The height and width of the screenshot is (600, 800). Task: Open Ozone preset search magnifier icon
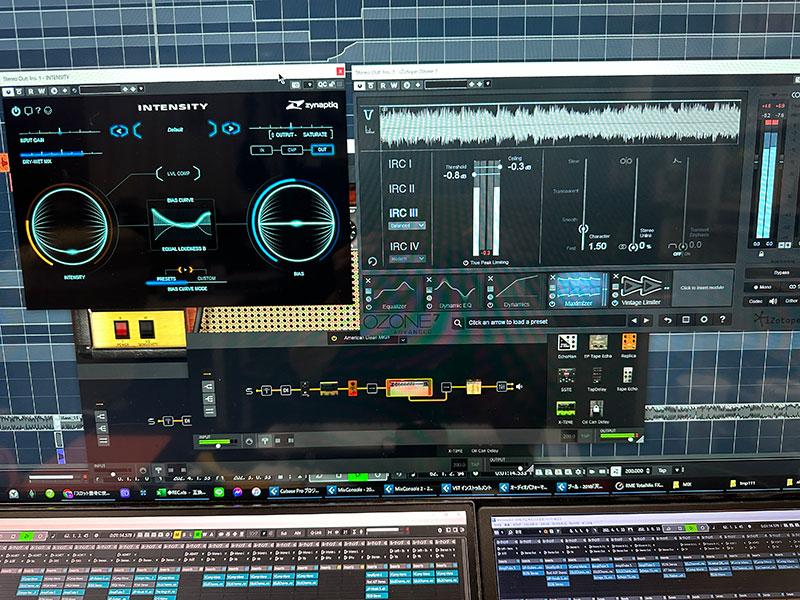tap(458, 322)
